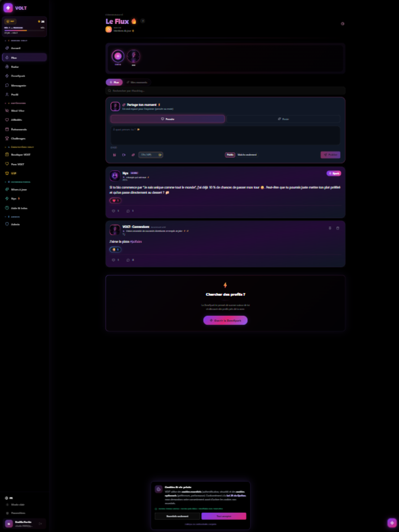399x532 pixels.
Task: Toggle the emoji reaction on the pizza post
Action: click(x=115, y=250)
